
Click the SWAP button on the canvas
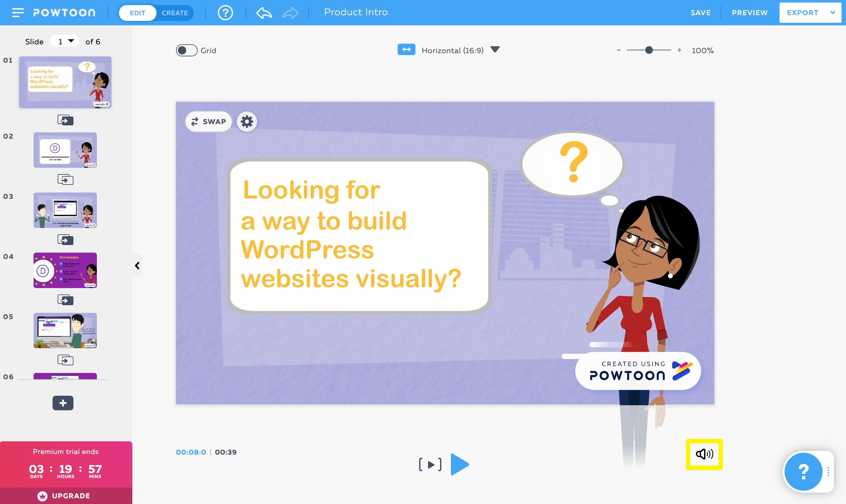(x=209, y=121)
